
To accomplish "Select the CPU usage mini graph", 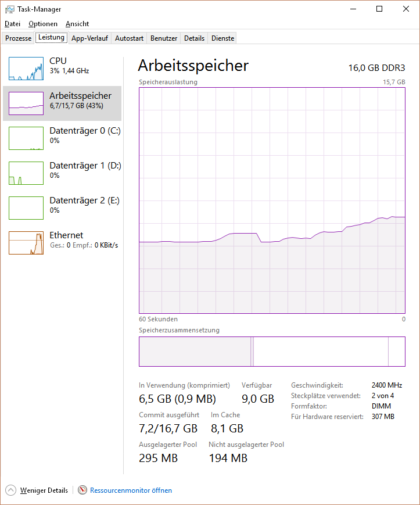I will (26, 69).
